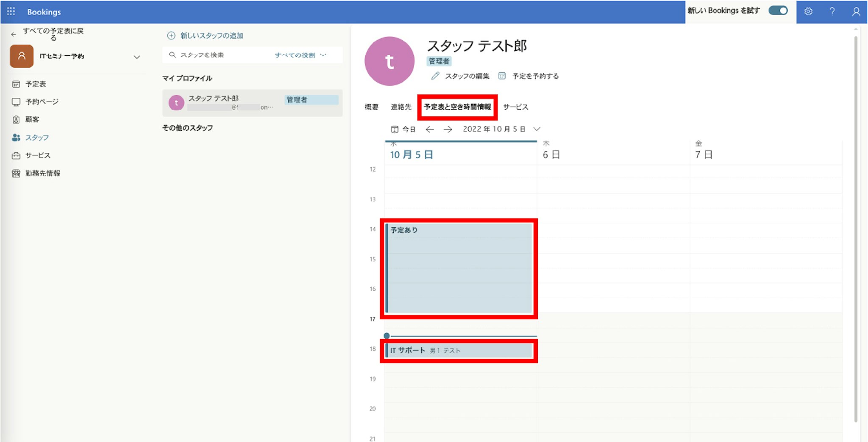Go to previous dates with left arrow
Viewport: 868px width, 442px height.
click(x=430, y=129)
